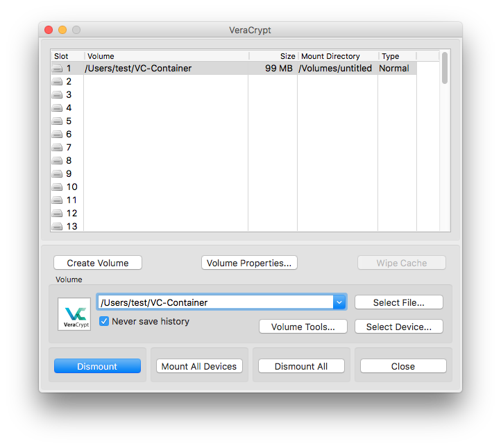
Task: Open the Volume Tools menu
Action: point(303,327)
